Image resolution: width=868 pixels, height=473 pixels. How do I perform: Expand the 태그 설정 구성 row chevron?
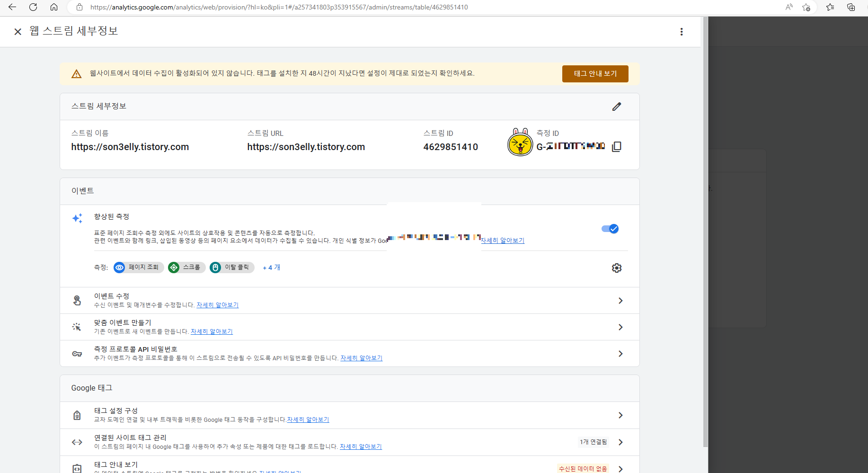click(x=620, y=415)
